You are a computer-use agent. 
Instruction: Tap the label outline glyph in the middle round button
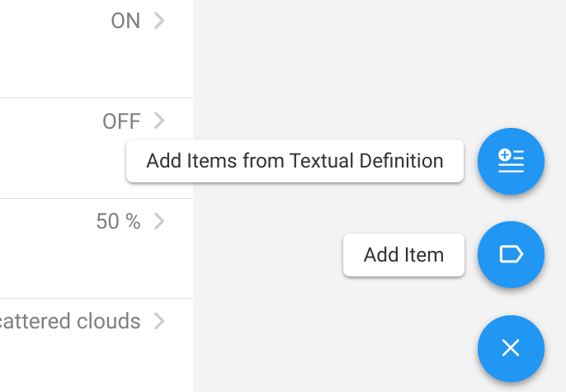512,255
